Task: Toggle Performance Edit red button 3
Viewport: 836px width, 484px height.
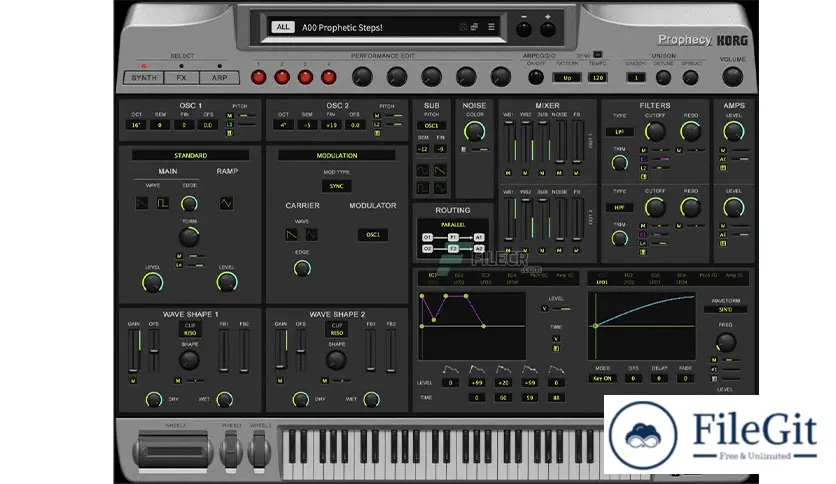Action: point(306,77)
